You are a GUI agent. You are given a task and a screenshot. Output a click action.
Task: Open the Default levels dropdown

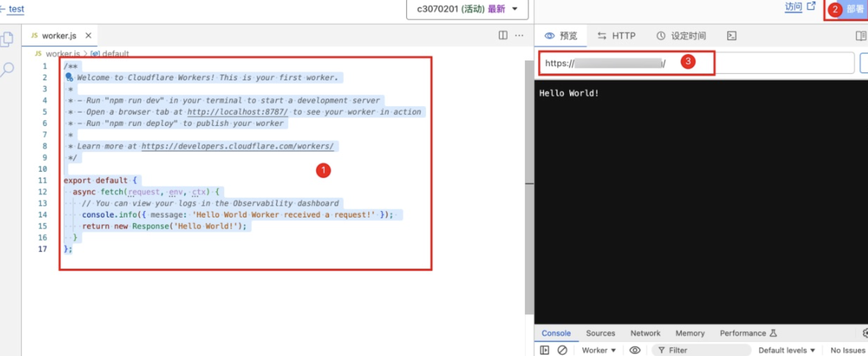(x=786, y=350)
